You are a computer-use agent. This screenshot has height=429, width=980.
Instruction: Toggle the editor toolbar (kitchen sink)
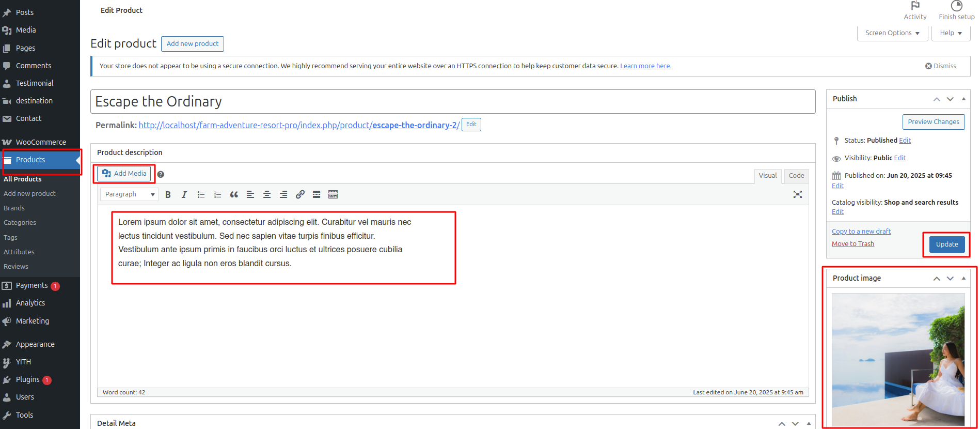[x=333, y=195]
